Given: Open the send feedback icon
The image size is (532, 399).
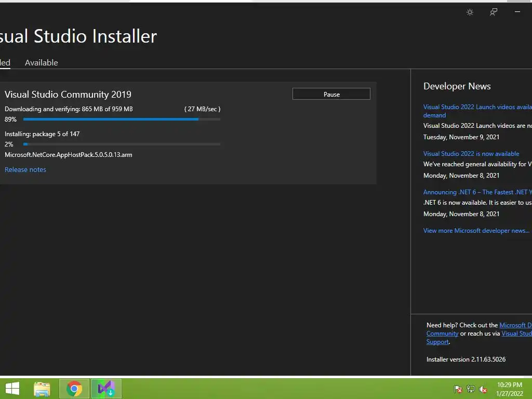Looking at the screenshot, I should coord(494,12).
